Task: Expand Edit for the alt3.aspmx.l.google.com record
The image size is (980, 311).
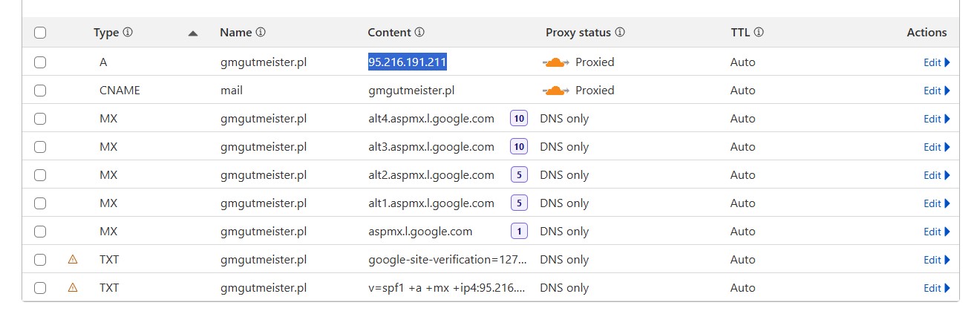Action: tap(936, 147)
